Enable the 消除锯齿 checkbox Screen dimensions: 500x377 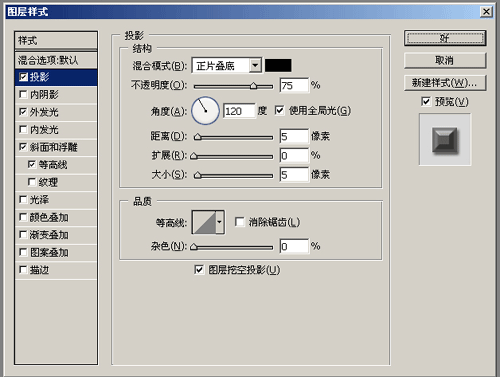(239, 222)
